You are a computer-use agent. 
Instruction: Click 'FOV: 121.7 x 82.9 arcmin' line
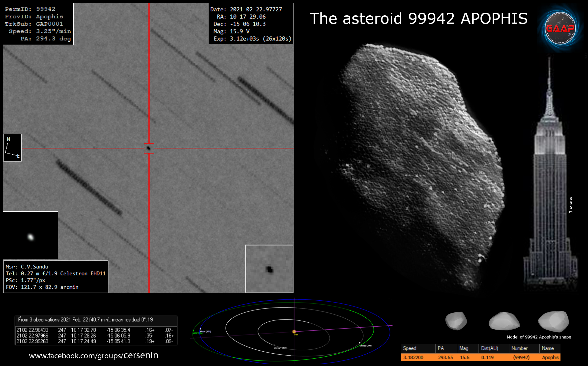42,287
